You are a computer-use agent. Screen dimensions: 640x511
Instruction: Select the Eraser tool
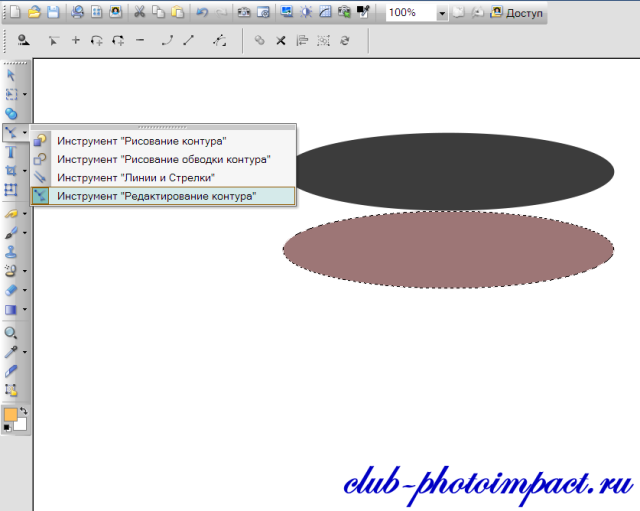coord(11,290)
